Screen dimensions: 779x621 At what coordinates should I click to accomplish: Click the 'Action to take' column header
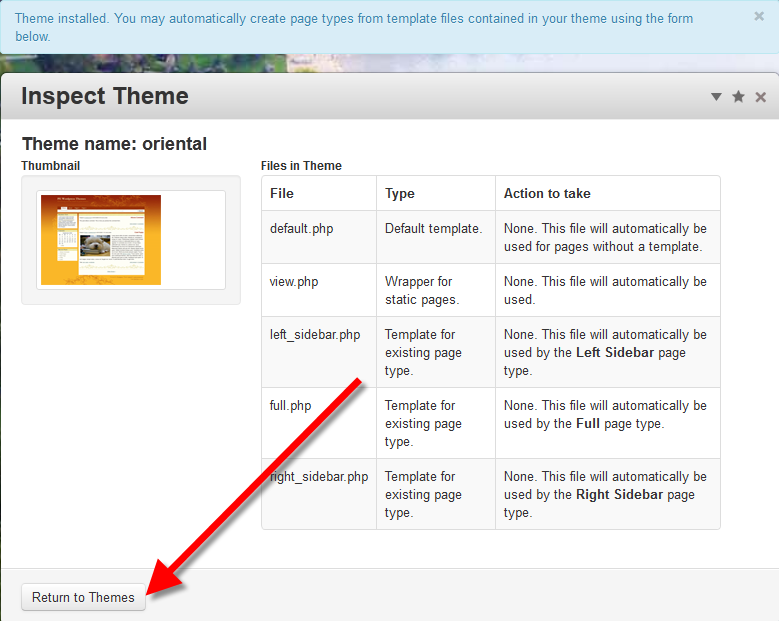coord(547,193)
